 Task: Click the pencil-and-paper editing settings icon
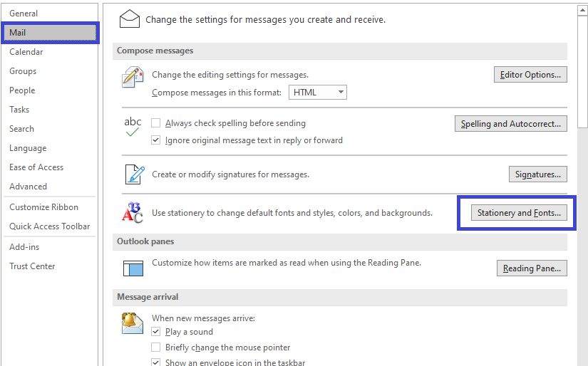(x=133, y=77)
